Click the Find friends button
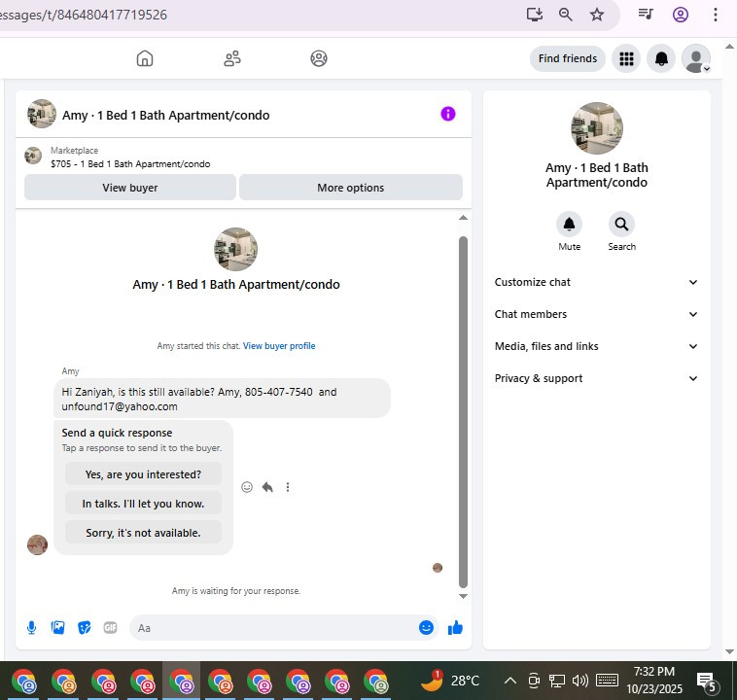 click(x=567, y=58)
